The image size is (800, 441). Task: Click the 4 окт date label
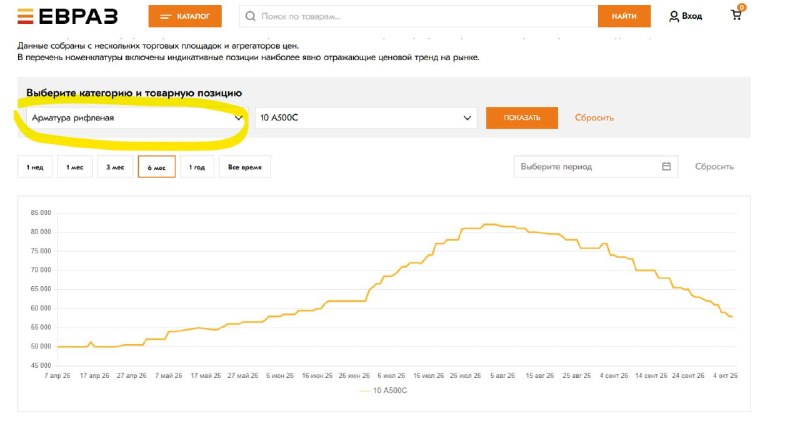725,376
